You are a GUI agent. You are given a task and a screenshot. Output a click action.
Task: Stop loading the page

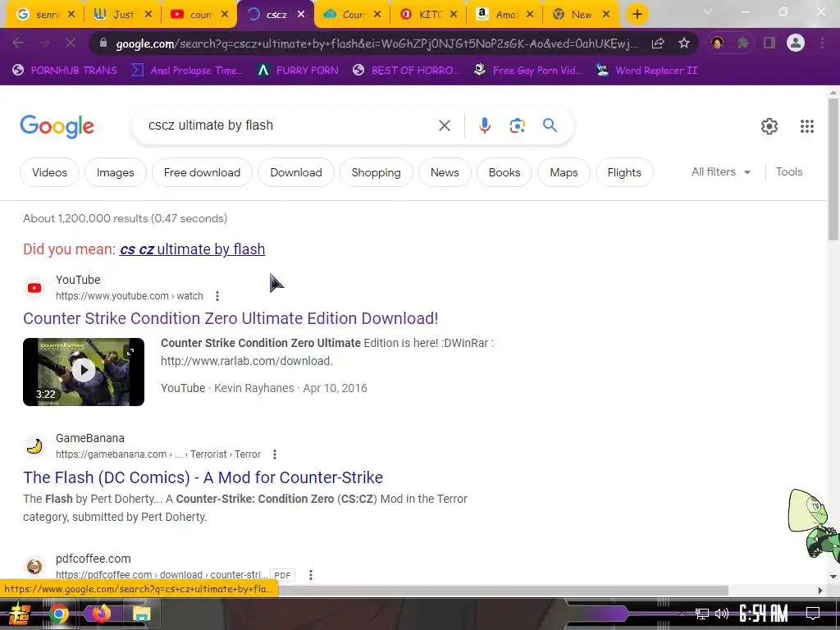tap(71, 43)
